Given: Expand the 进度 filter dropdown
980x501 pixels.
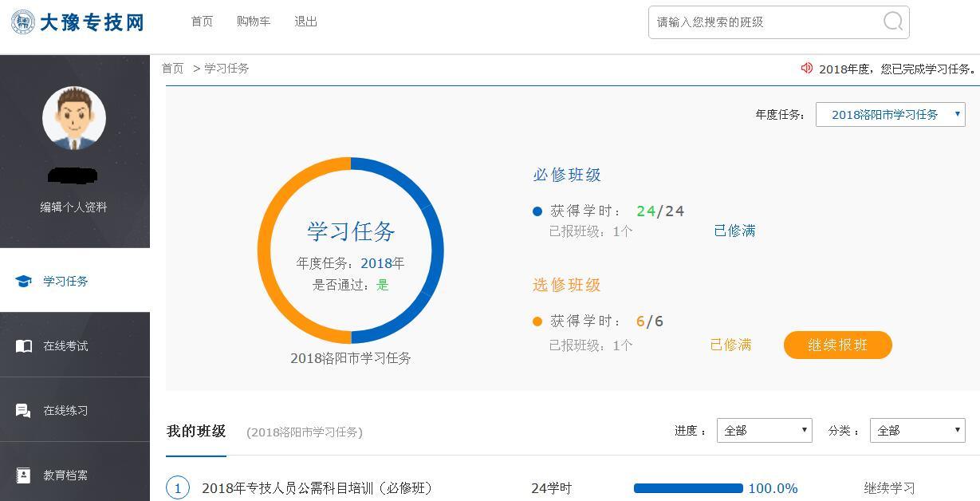Looking at the screenshot, I should [764, 430].
